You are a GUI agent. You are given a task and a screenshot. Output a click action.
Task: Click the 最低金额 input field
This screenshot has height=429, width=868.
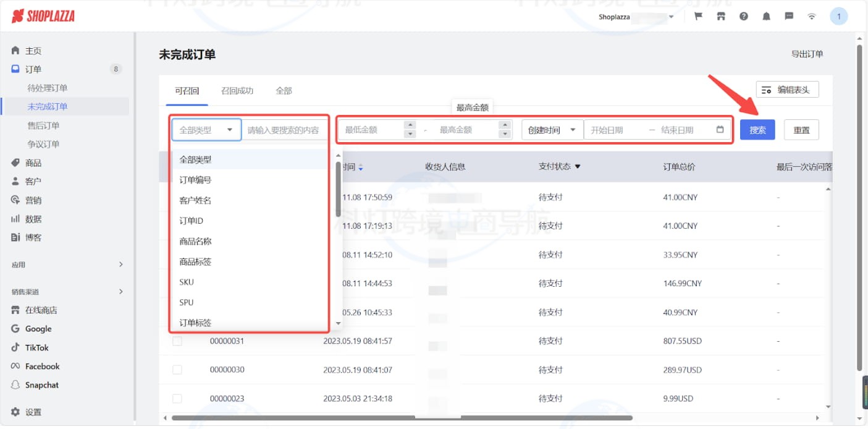pyautogui.click(x=371, y=130)
